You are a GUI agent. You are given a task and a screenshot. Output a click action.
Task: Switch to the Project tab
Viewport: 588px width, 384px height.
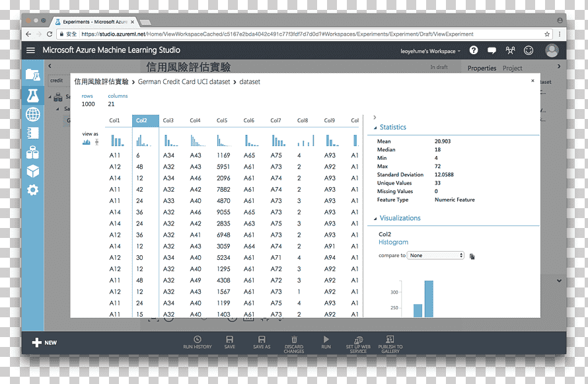(x=512, y=68)
